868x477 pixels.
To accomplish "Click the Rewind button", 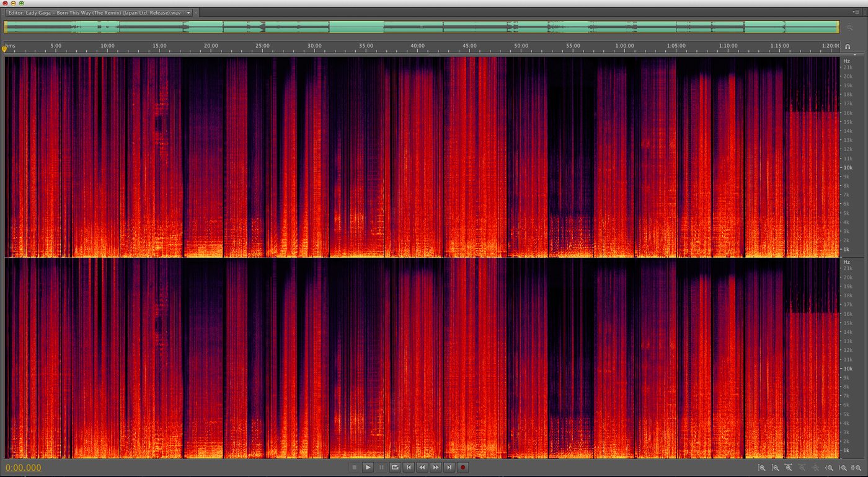I will point(422,467).
